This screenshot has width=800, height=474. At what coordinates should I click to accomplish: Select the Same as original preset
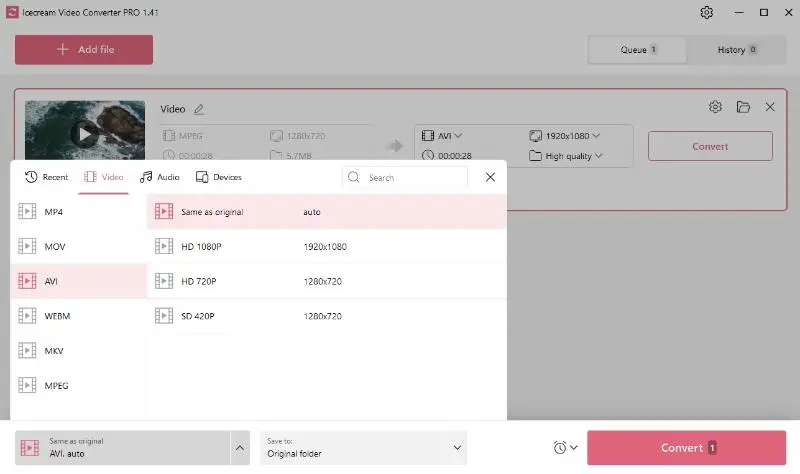tap(327, 212)
